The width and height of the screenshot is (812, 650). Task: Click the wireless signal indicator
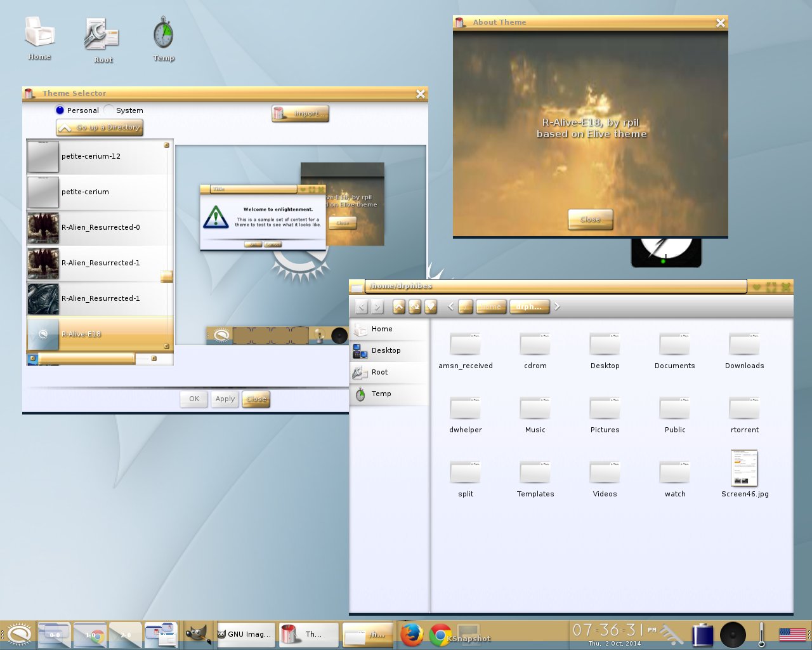[671, 634]
